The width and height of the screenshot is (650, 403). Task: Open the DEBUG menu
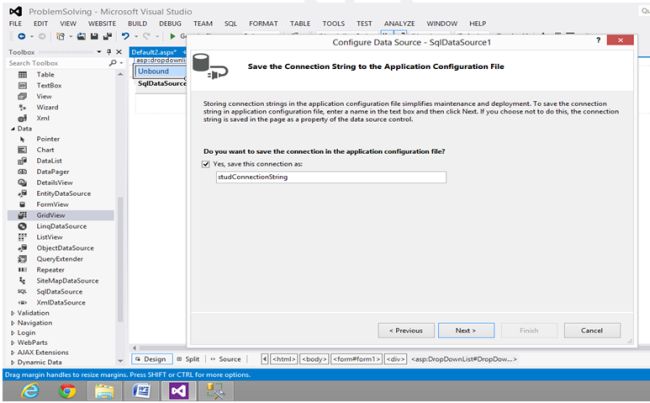tap(170, 24)
